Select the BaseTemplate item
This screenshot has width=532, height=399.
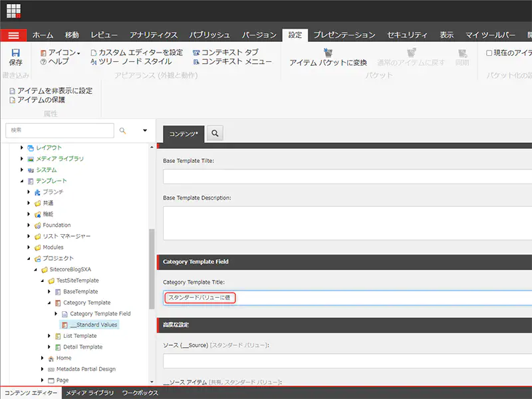pyautogui.click(x=80, y=291)
